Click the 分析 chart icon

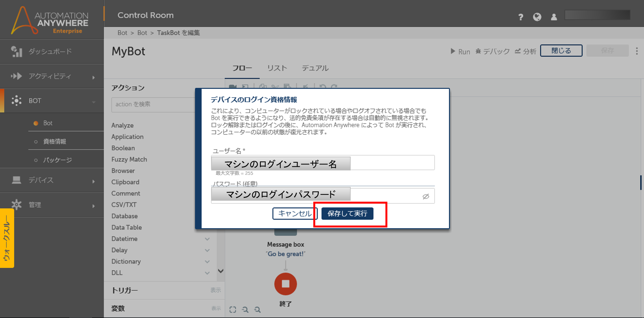[x=517, y=51]
